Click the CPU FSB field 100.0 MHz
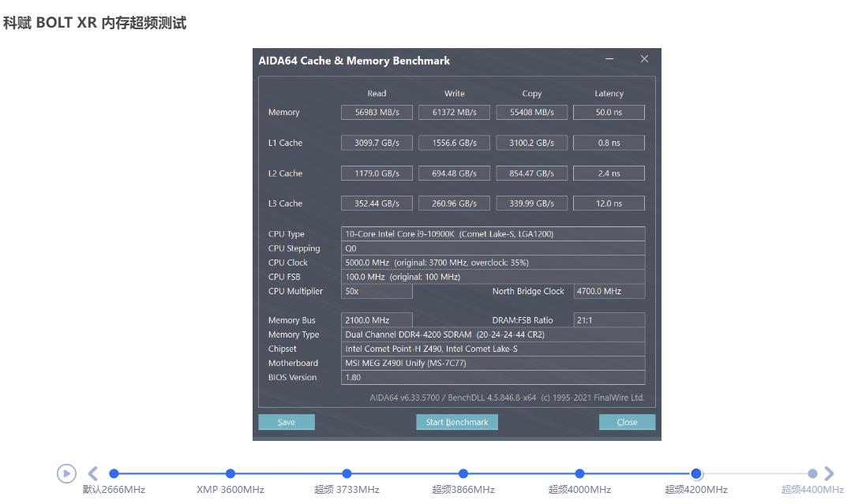This screenshot has height=504, width=862. (493, 277)
